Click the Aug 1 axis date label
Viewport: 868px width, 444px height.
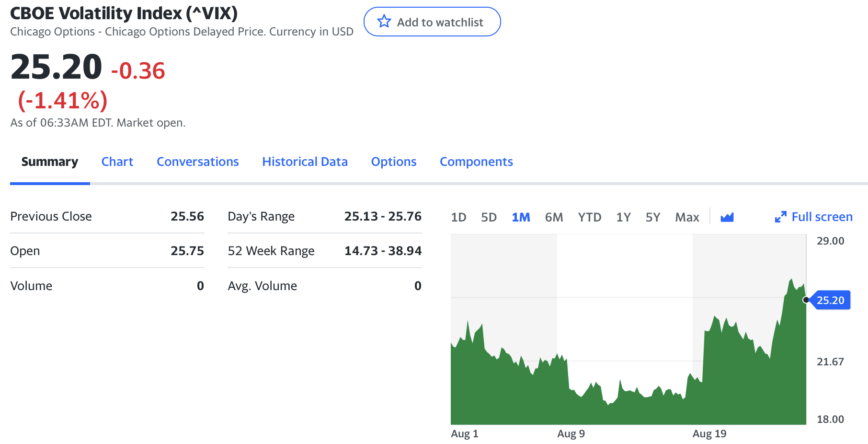tap(465, 433)
